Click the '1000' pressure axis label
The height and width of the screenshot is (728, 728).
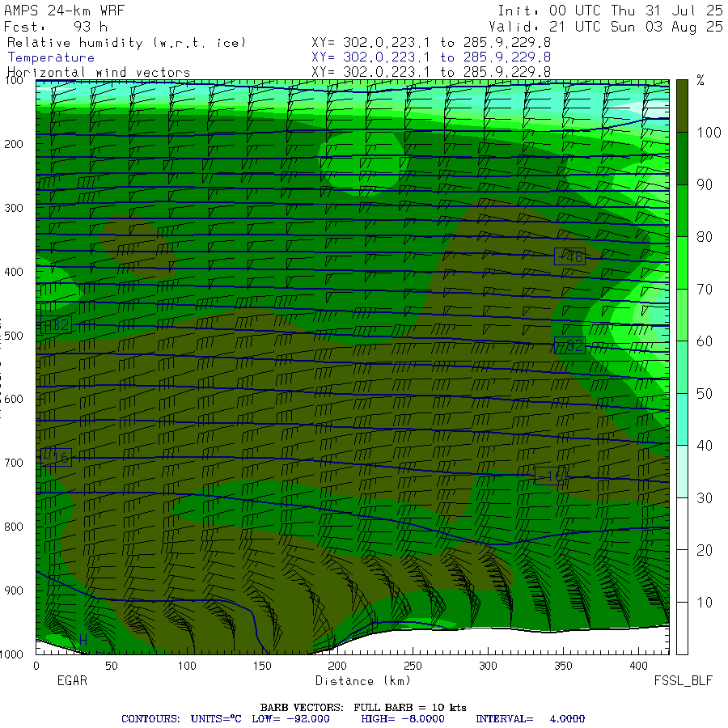tap(11, 654)
